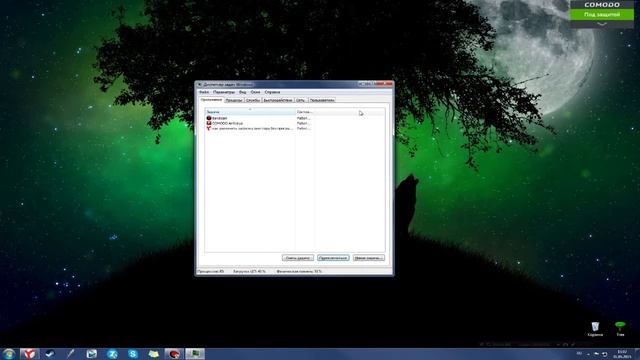Open the Справка menu

tap(272, 92)
